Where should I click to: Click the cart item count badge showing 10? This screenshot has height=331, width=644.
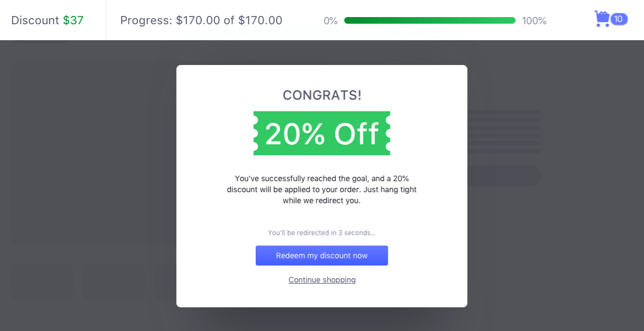619,19
